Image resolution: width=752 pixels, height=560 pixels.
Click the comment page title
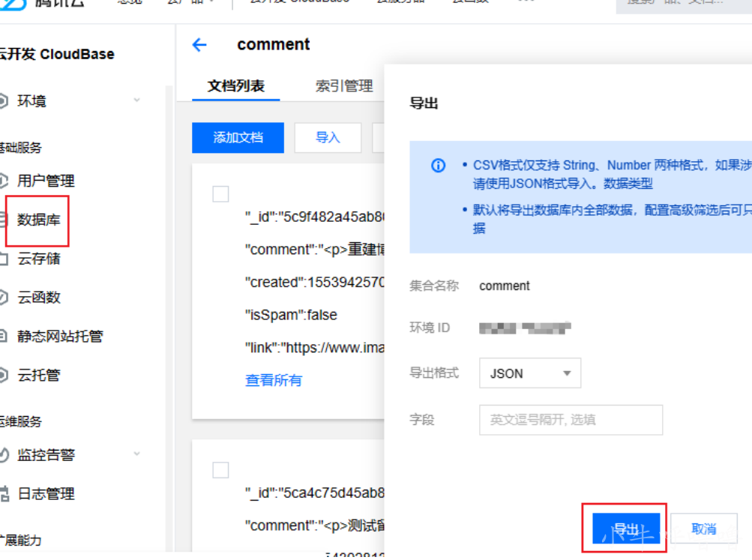tap(274, 44)
